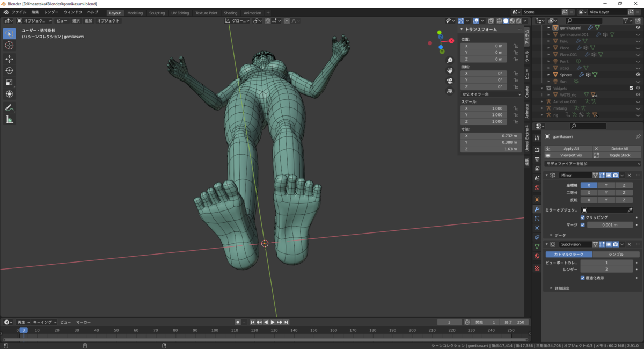Choose the Rotate tool
The image size is (644, 349).
[x=9, y=70]
